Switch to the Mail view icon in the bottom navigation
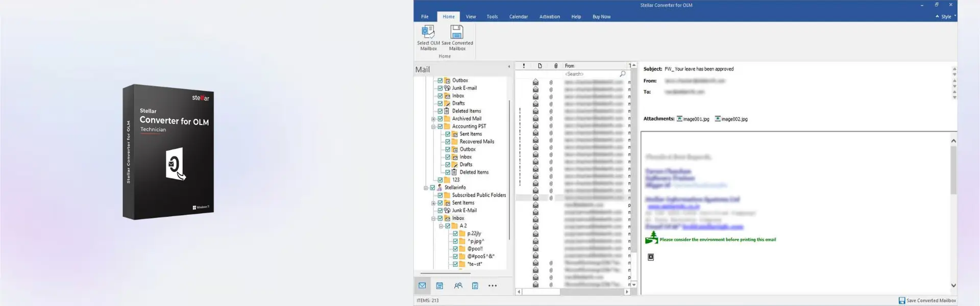Viewport: 980px width, 306px height. click(x=422, y=286)
